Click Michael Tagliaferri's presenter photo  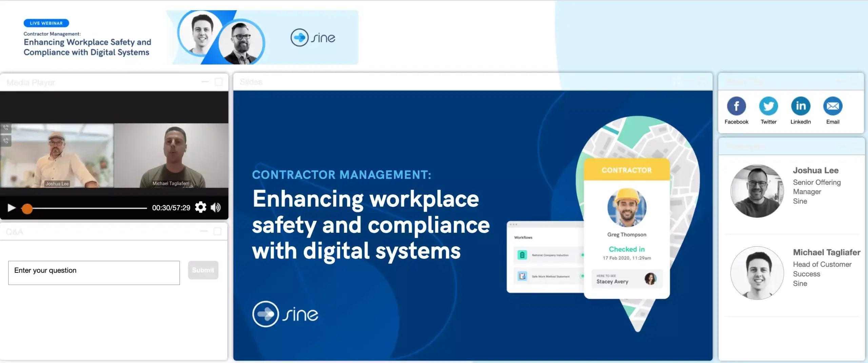click(x=757, y=273)
